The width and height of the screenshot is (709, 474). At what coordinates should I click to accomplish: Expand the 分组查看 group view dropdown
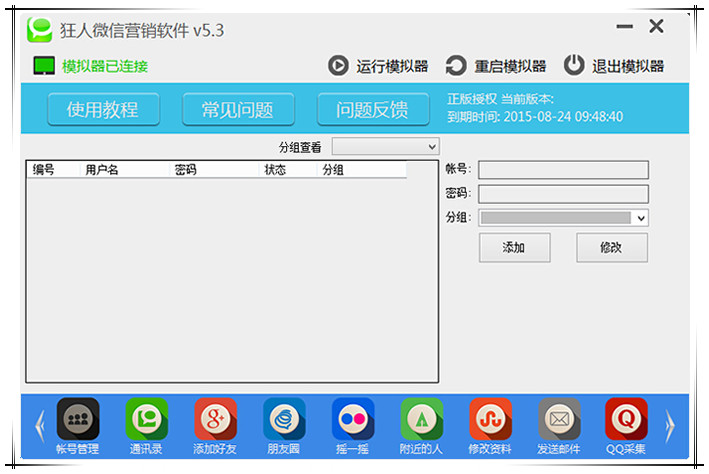click(386, 147)
